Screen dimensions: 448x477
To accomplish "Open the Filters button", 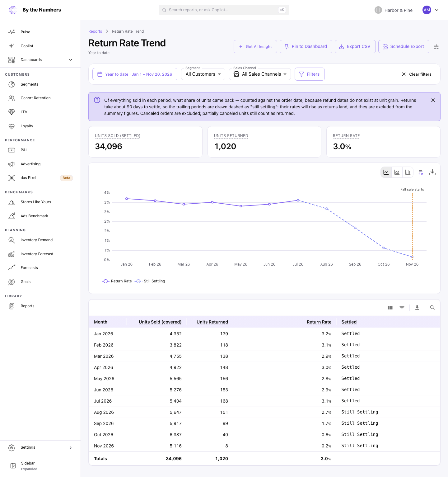I will pyautogui.click(x=310, y=74).
